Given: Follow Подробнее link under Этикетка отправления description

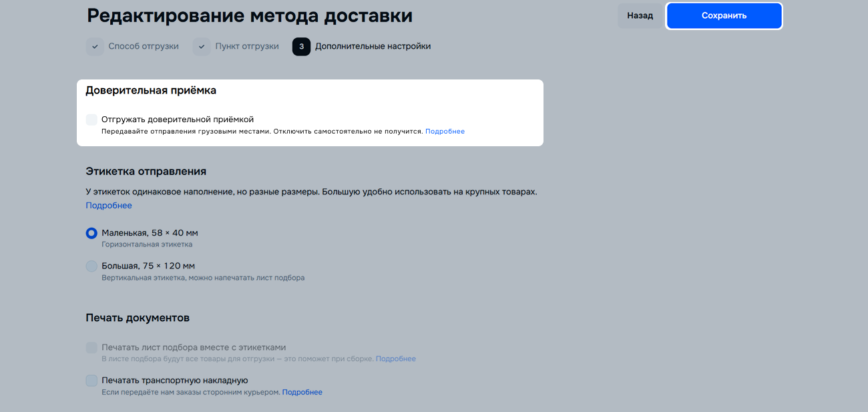Looking at the screenshot, I should 109,206.
